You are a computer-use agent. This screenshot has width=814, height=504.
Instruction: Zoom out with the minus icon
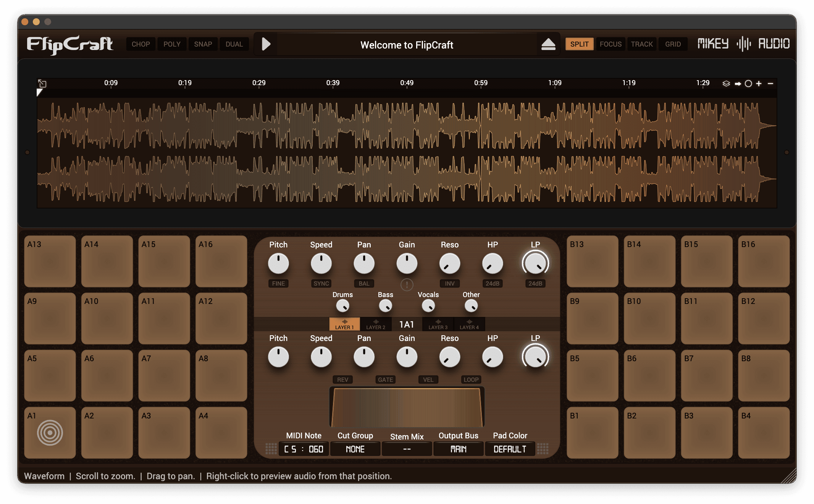coord(770,84)
